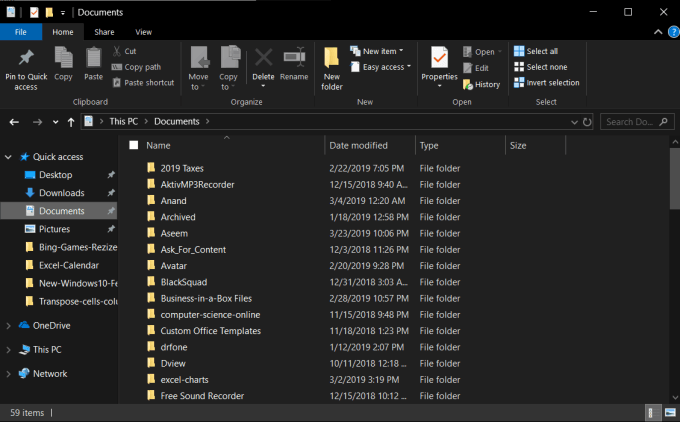Screen dimensions: 680x422
Task: Collapse the ribbon with the chevron
Action: [658, 32]
